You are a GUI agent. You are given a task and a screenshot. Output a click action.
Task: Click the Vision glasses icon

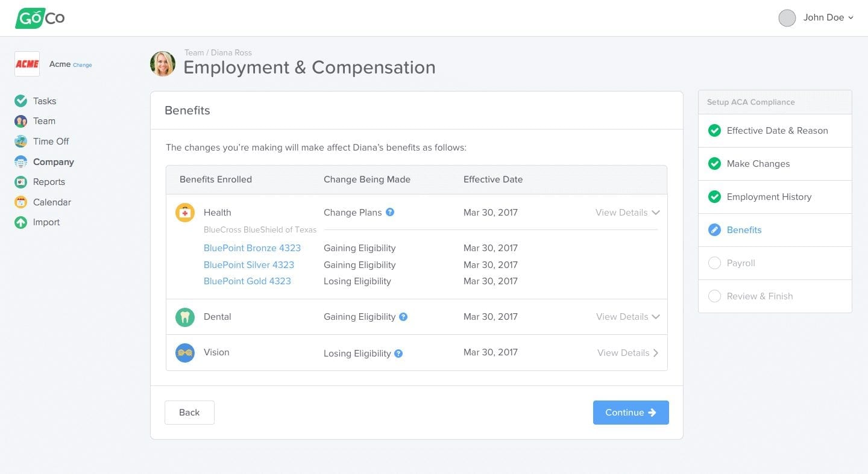pos(185,352)
